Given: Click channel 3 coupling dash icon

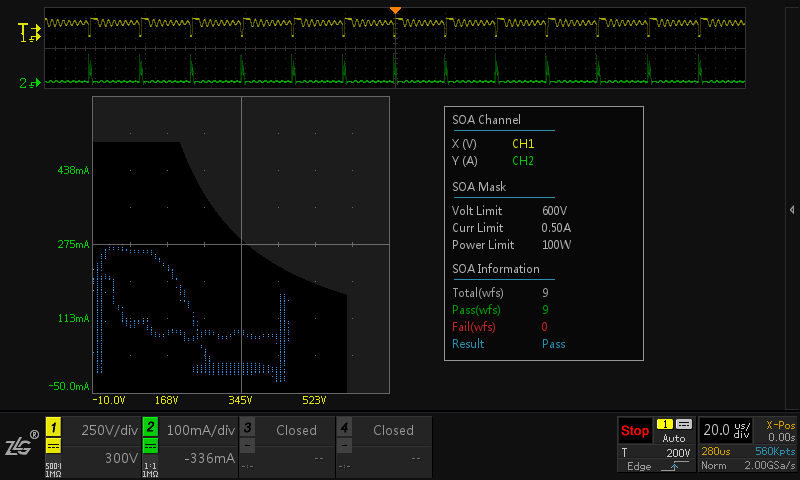Looking at the screenshot, I should [x=247, y=446].
